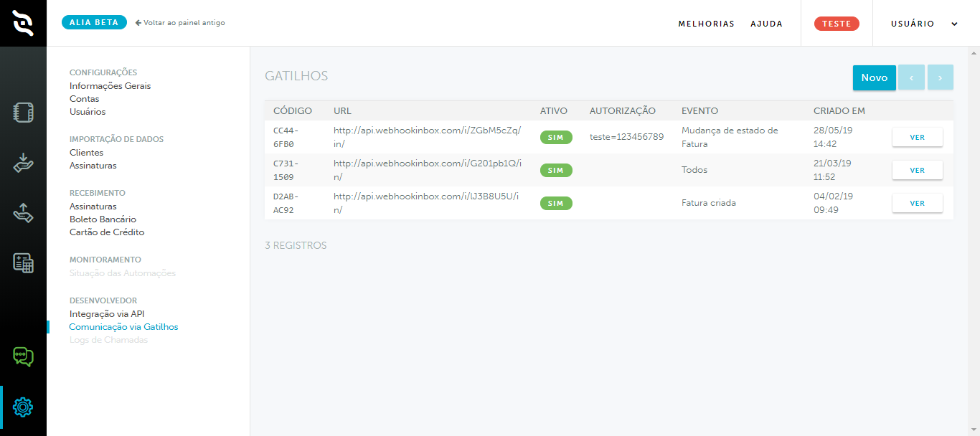Click URL containing G201pb1Q
This screenshot has height=436, width=980.
[x=428, y=170]
